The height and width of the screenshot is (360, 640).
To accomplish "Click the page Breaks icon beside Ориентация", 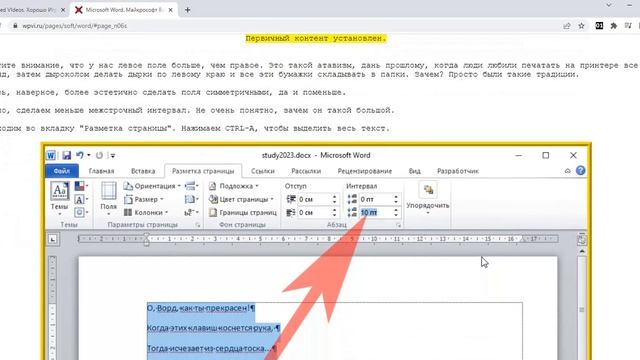I will tap(191, 186).
